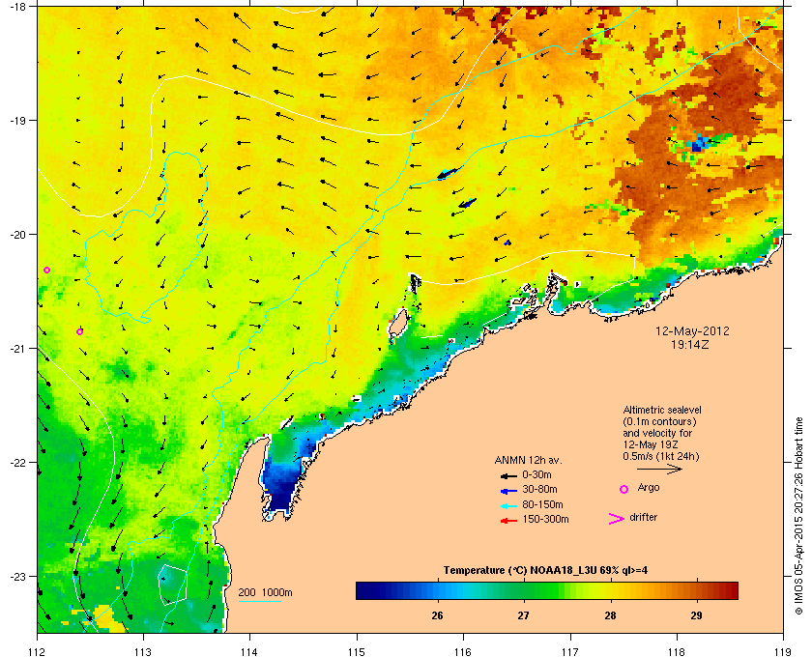The height and width of the screenshot is (657, 812).
Task: Click the vertical IMOS copyright timestamp text
Action: 799,515
